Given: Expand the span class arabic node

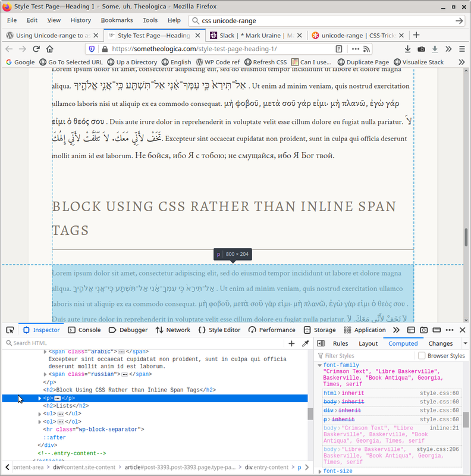Looking at the screenshot, I should pyautogui.click(x=45, y=352).
